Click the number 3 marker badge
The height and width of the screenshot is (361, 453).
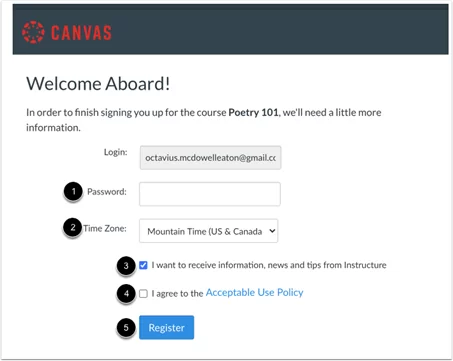point(126,266)
